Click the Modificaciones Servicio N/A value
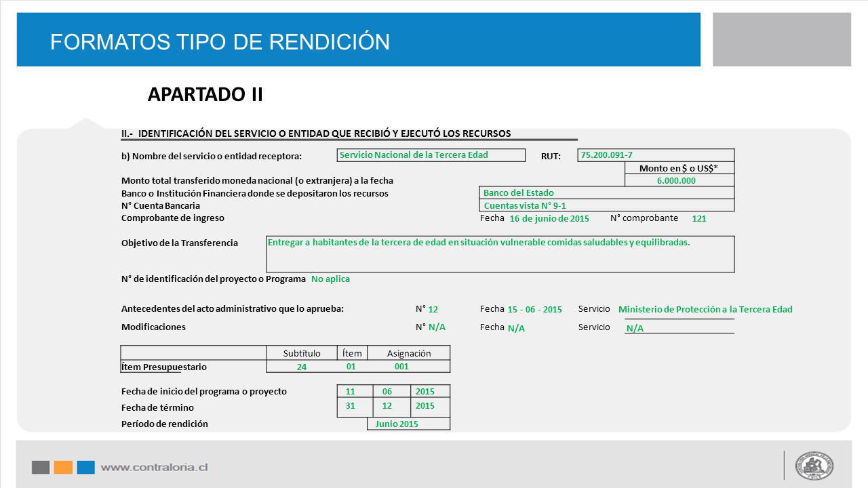868x488 pixels. (635, 329)
